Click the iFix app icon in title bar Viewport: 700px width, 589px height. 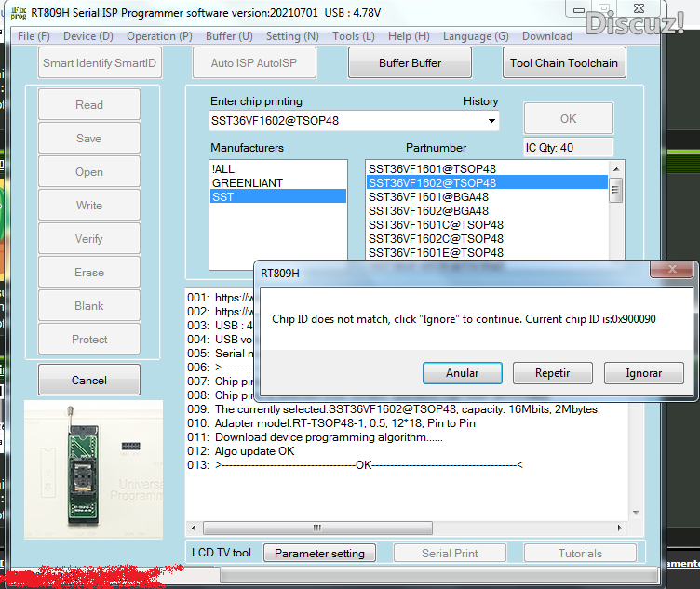(17, 12)
